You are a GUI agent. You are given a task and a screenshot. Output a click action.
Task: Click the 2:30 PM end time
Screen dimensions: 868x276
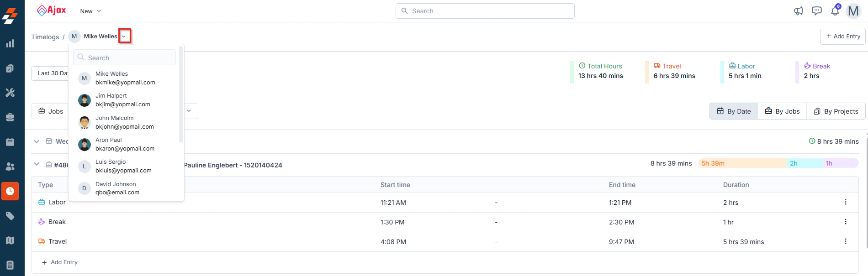pos(621,222)
